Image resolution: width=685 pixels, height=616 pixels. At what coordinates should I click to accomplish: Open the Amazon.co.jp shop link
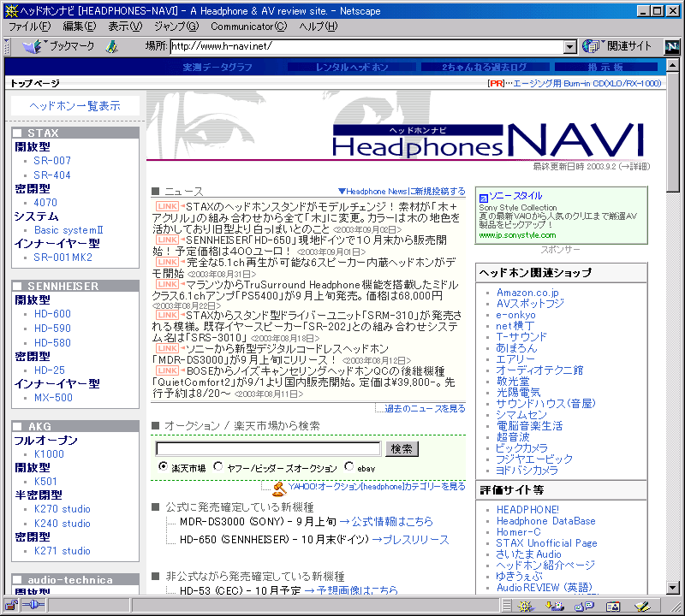pos(527,293)
